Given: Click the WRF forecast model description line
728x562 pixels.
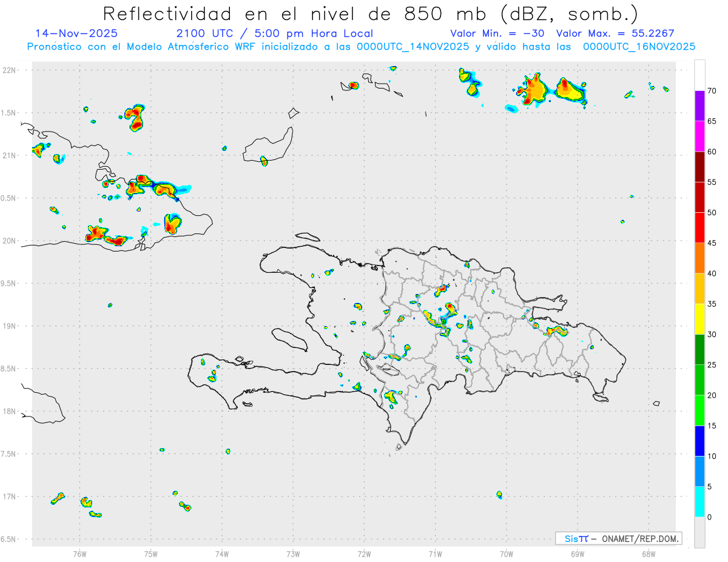Looking at the screenshot, I should pos(362,47).
